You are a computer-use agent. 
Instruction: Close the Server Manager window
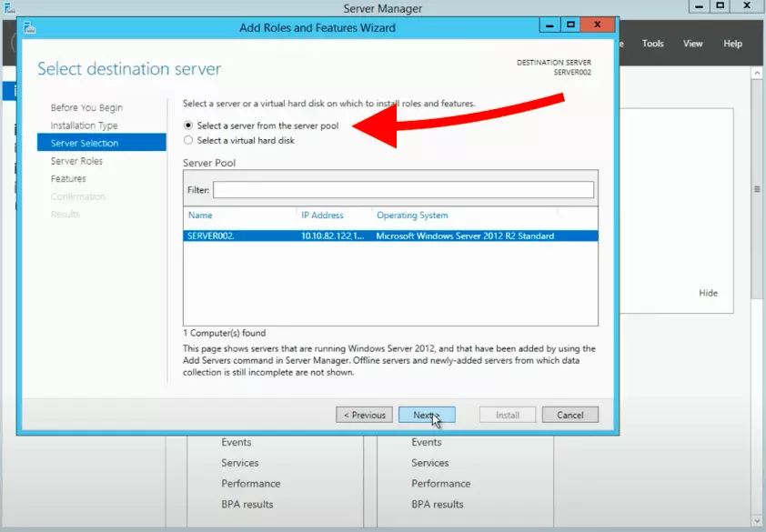pos(747,6)
